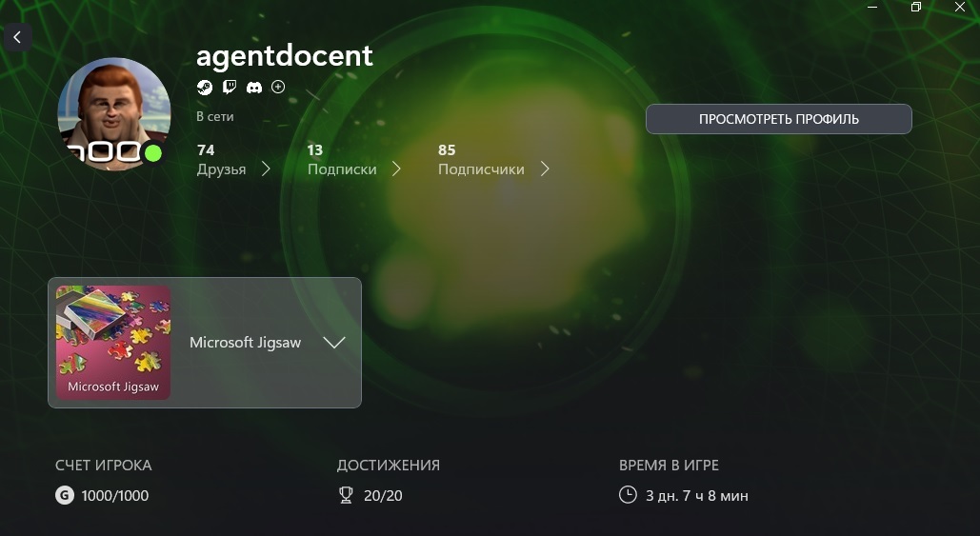Image resolution: width=980 pixels, height=536 pixels.
Task: Open the linked Steam account icon
Action: pos(205,87)
